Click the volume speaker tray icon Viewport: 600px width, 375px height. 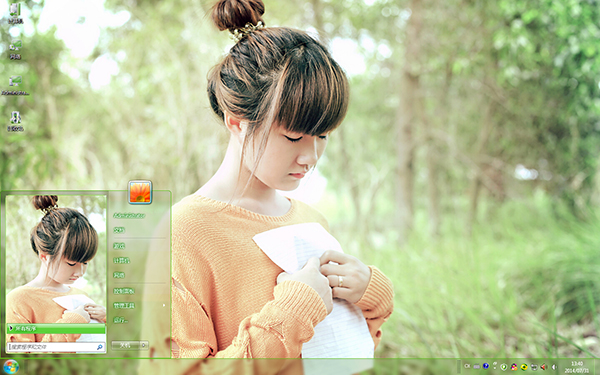point(554,367)
